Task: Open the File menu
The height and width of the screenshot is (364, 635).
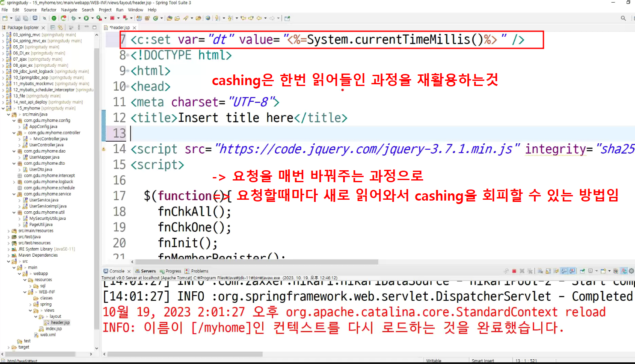Action: [4, 9]
